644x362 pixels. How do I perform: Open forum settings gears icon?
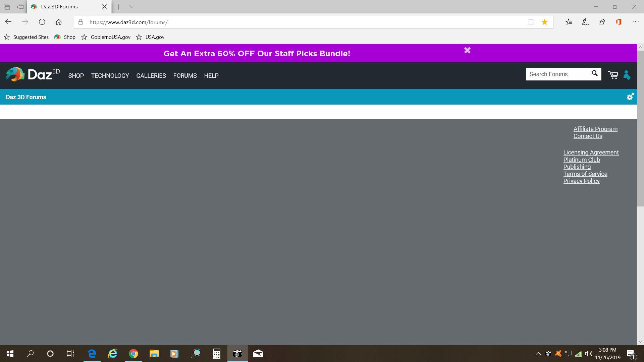[630, 97]
